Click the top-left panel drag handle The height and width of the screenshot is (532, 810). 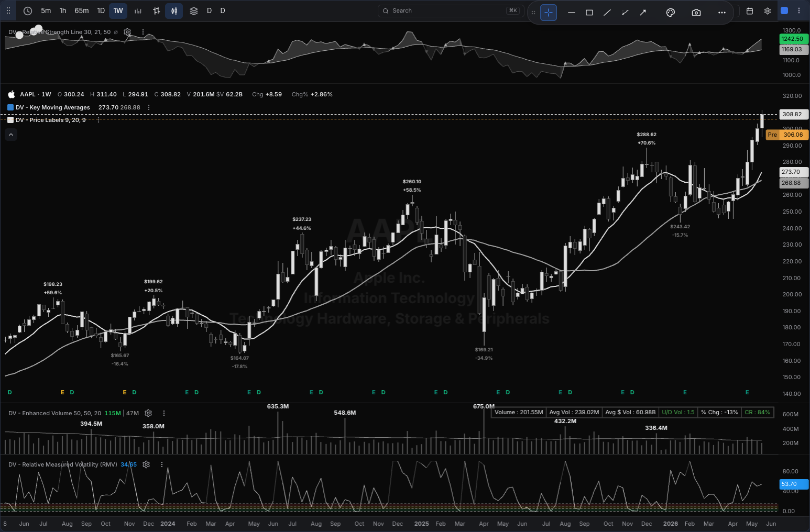pyautogui.click(x=8, y=10)
